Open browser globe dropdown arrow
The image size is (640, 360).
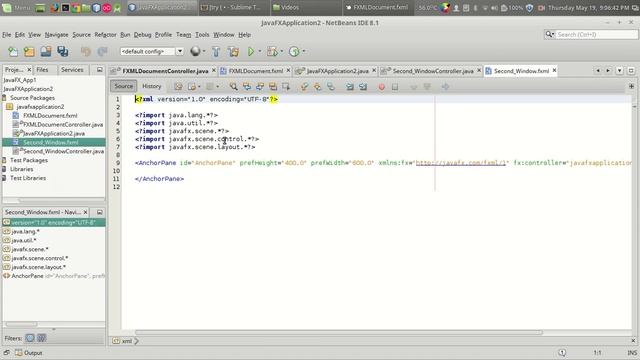[204, 51]
